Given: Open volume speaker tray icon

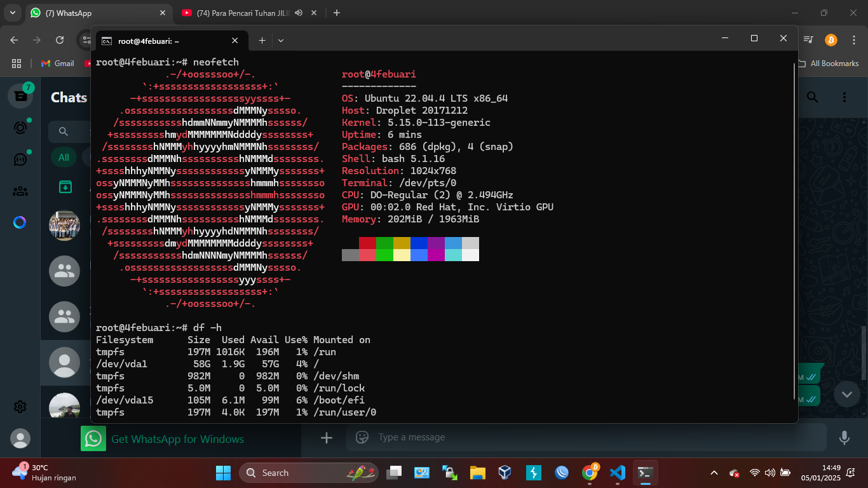Looking at the screenshot, I should (x=770, y=473).
